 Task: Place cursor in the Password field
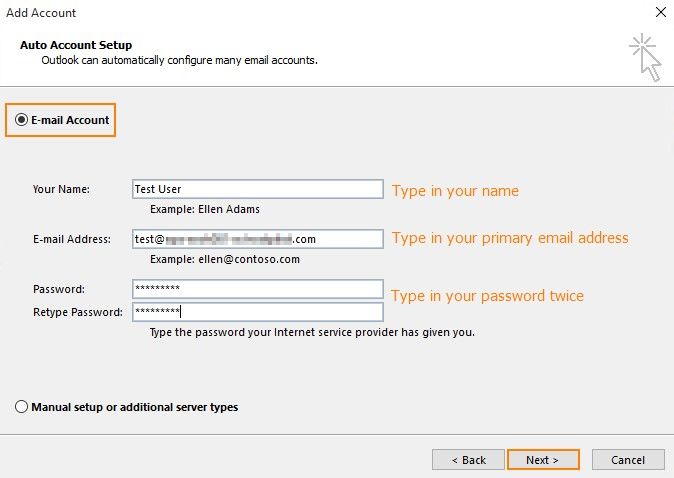pyautogui.click(x=257, y=288)
